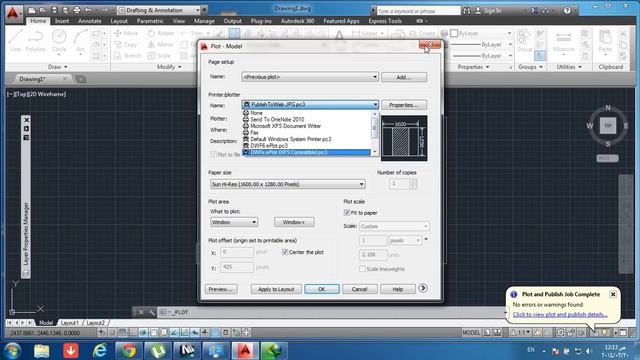Click the Window< button
The width and height of the screenshot is (640, 360).
coord(294,222)
